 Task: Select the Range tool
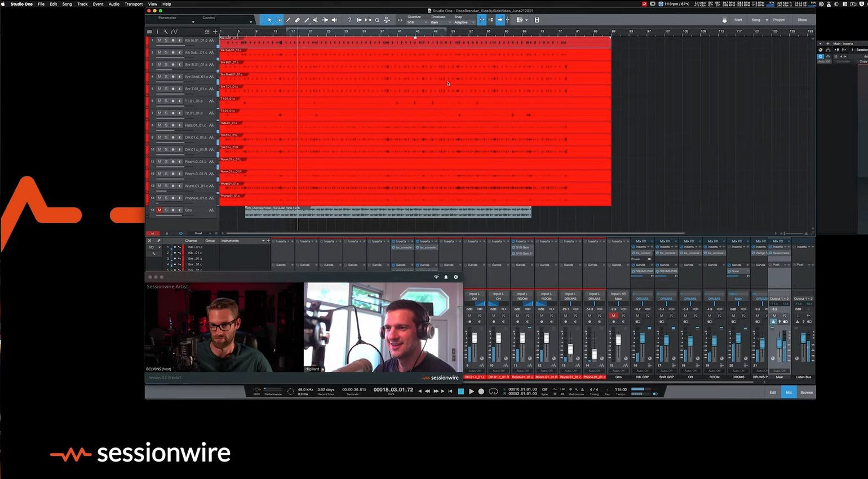279,20
